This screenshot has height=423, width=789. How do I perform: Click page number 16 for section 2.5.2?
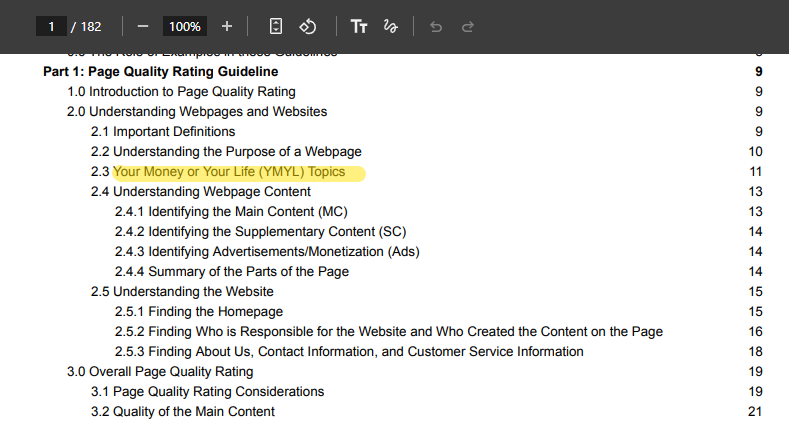click(x=755, y=331)
